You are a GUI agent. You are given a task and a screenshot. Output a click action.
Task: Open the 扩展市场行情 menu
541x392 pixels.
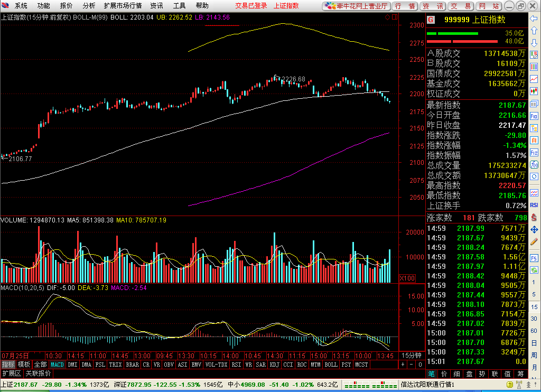tap(123, 5)
